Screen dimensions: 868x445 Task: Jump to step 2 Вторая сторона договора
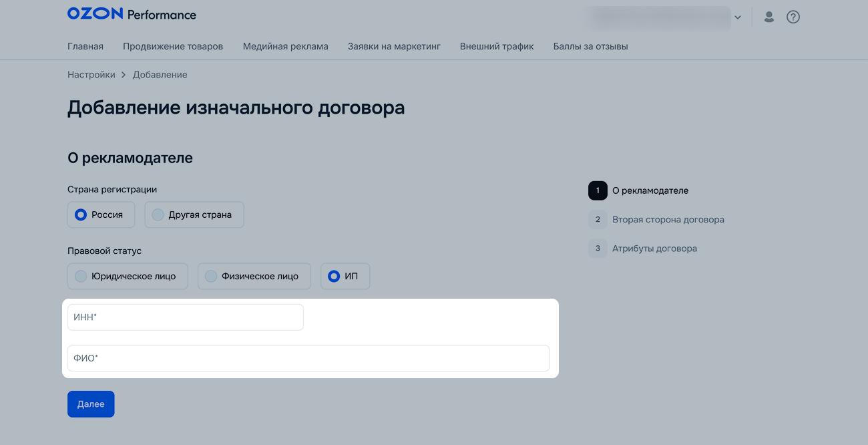pyautogui.click(x=667, y=219)
